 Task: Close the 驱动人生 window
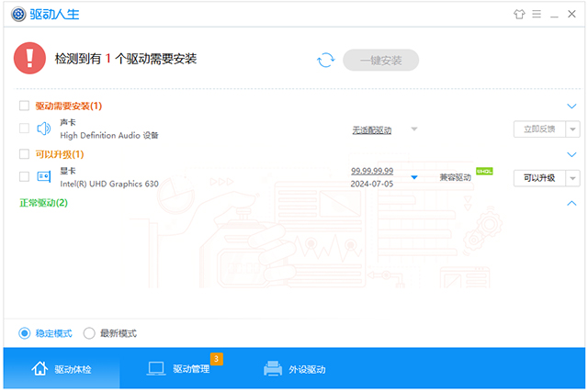point(571,15)
